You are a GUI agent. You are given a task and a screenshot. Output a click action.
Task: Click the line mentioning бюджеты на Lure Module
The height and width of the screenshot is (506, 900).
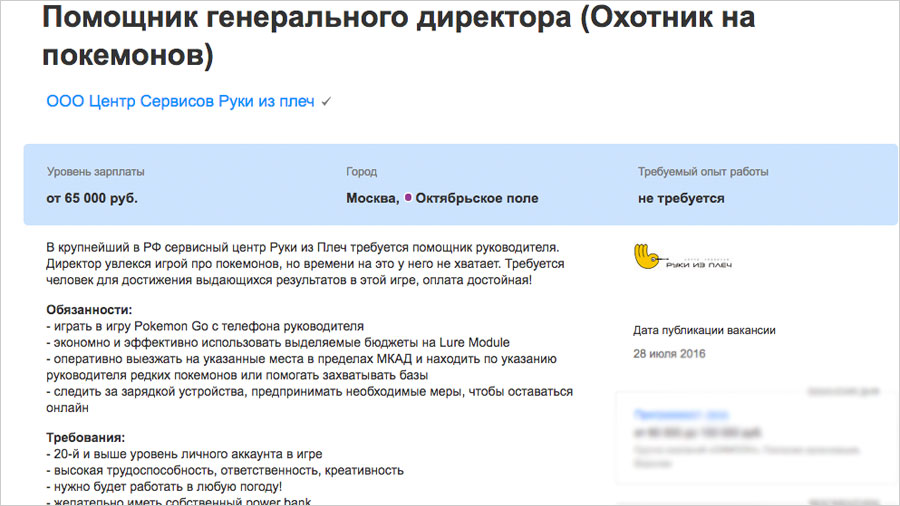tap(278, 342)
